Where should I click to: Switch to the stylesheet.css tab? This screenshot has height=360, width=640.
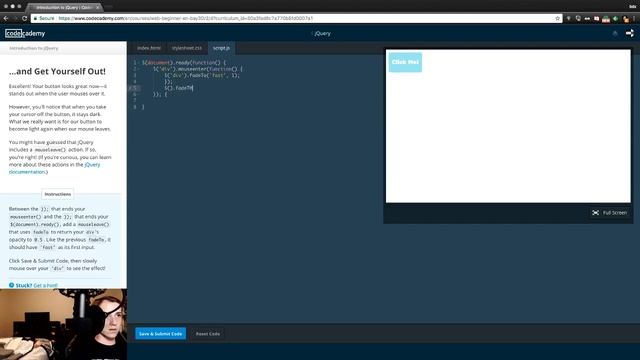click(x=187, y=48)
